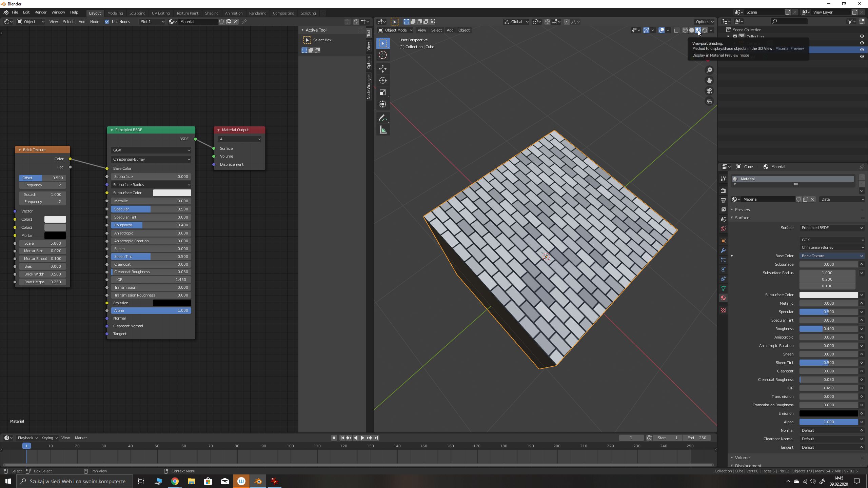
Task: Hide Collection using its eye icon
Action: pos(862,36)
